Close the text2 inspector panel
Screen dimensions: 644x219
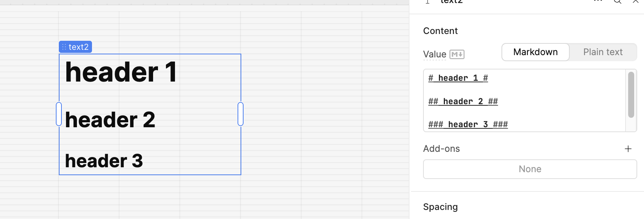click(635, 2)
